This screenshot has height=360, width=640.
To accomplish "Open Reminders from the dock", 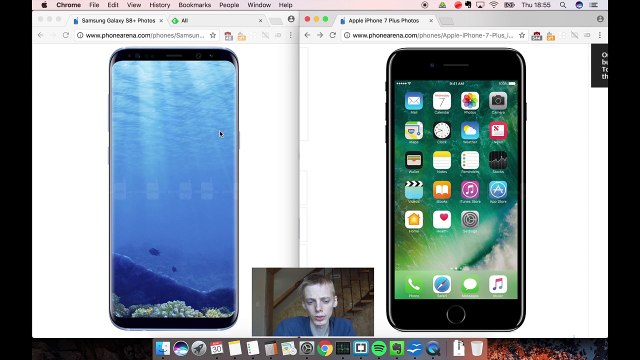I will 253,348.
